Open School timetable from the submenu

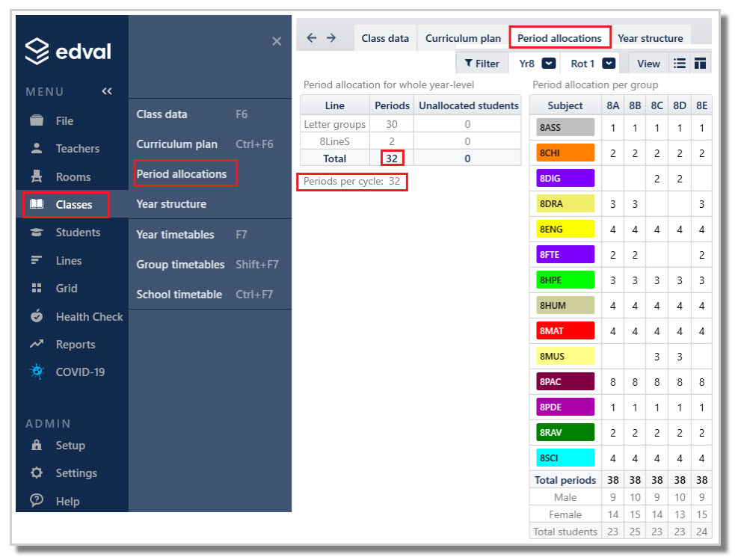pos(179,295)
